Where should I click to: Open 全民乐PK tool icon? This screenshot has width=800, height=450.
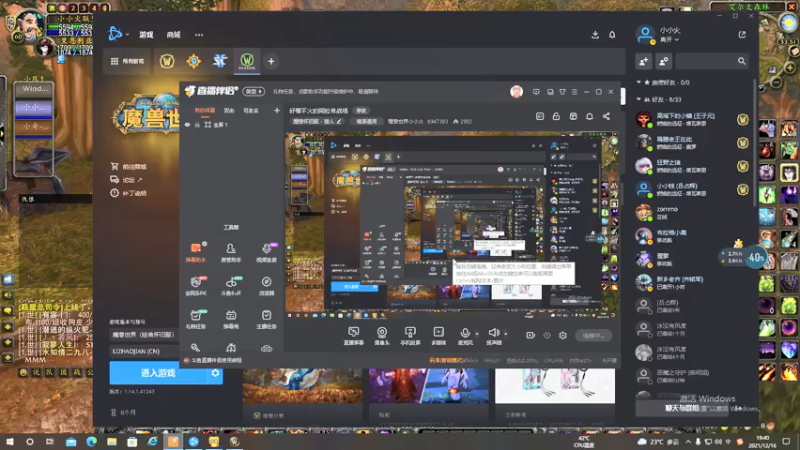point(195,286)
